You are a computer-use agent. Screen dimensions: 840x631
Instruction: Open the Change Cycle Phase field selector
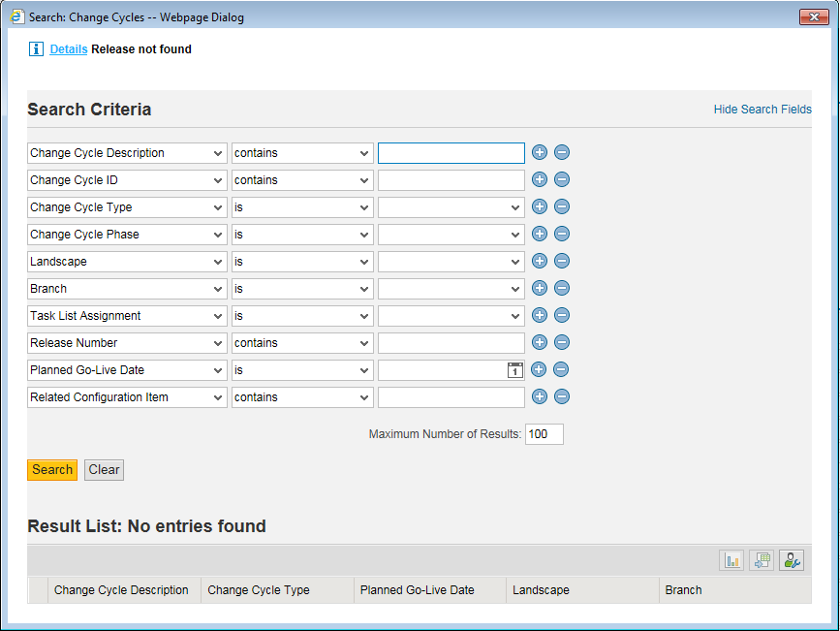[x=128, y=235]
